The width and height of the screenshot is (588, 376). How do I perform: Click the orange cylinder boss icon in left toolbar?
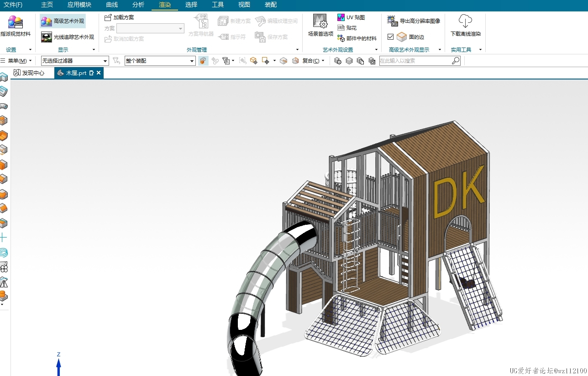[4, 296]
